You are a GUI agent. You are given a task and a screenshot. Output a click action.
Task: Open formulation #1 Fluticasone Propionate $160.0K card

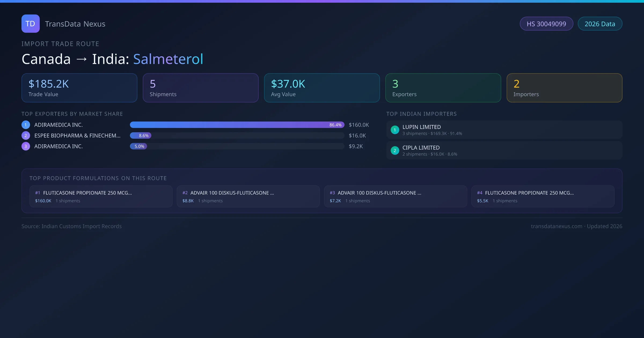coord(101,196)
